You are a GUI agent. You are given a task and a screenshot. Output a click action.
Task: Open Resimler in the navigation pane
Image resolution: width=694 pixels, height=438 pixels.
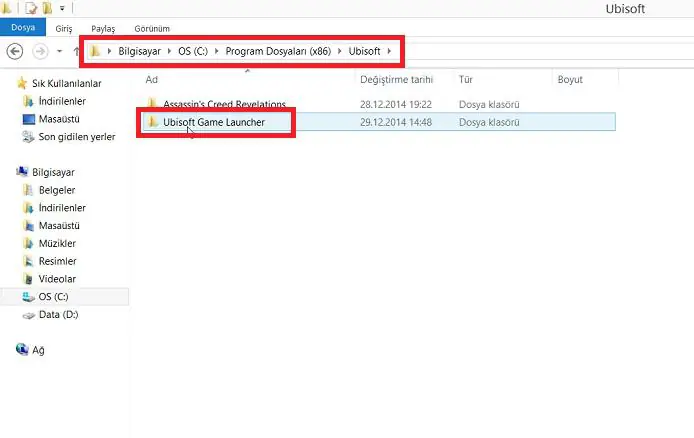[x=58, y=261]
